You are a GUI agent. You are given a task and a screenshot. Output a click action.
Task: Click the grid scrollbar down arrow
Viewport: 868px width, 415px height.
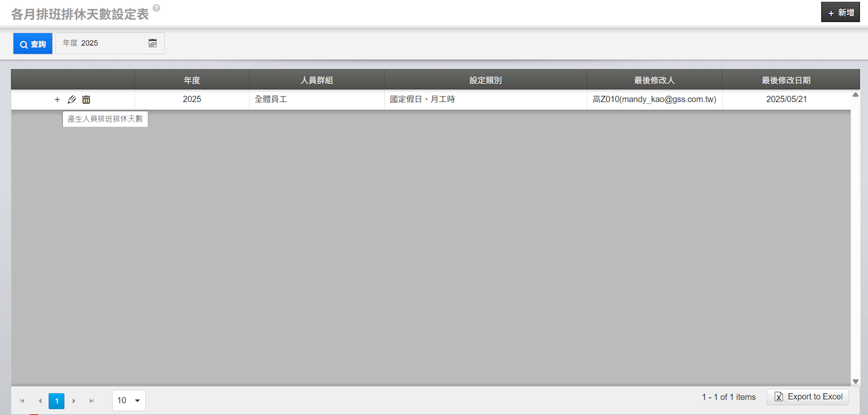pyautogui.click(x=856, y=381)
